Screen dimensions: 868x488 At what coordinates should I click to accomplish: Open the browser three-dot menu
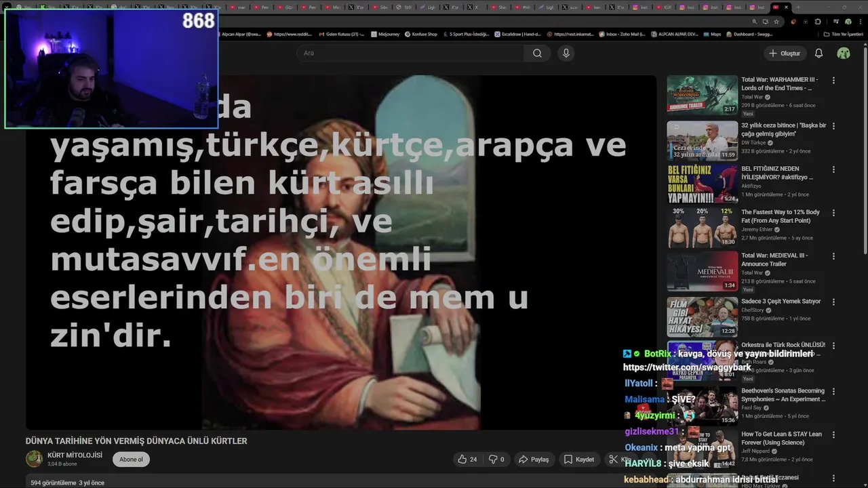click(860, 21)
